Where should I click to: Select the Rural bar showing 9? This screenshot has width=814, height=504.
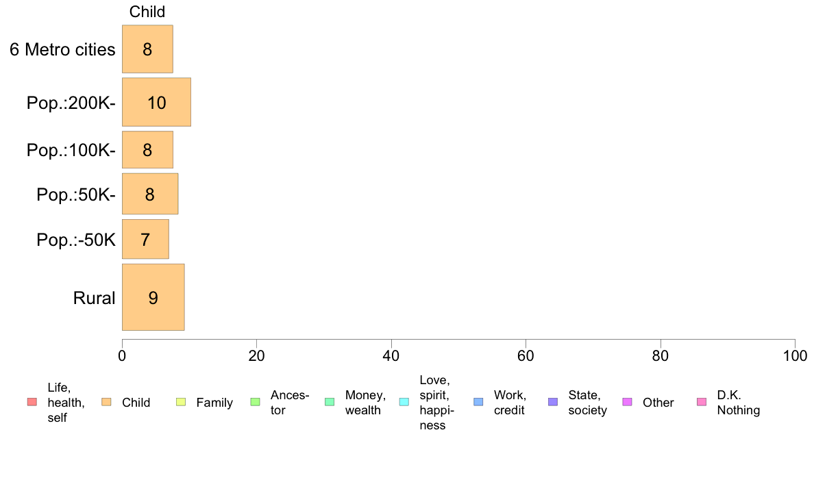pyautogui.click(x=153, y=297)
